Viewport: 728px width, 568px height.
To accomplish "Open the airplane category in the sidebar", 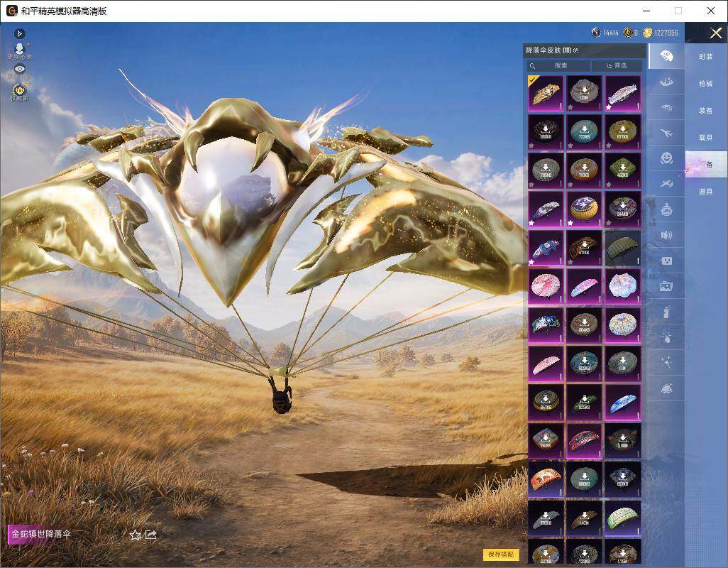I will tap(666, 133).
